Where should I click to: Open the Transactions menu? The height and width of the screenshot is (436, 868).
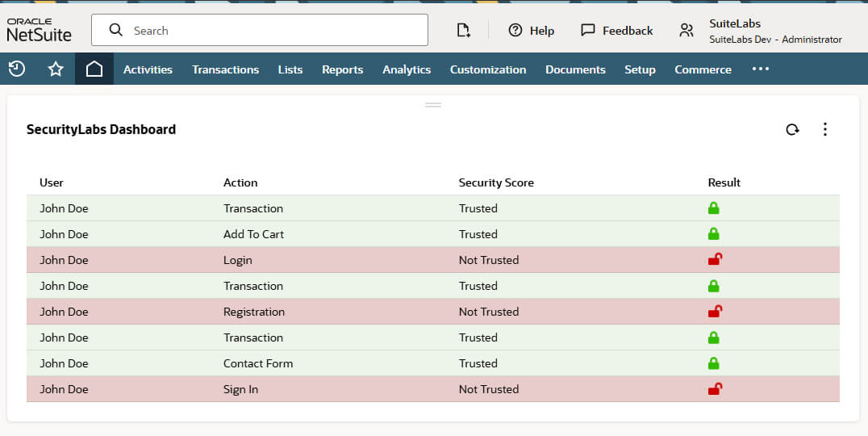tap(225, 69)
